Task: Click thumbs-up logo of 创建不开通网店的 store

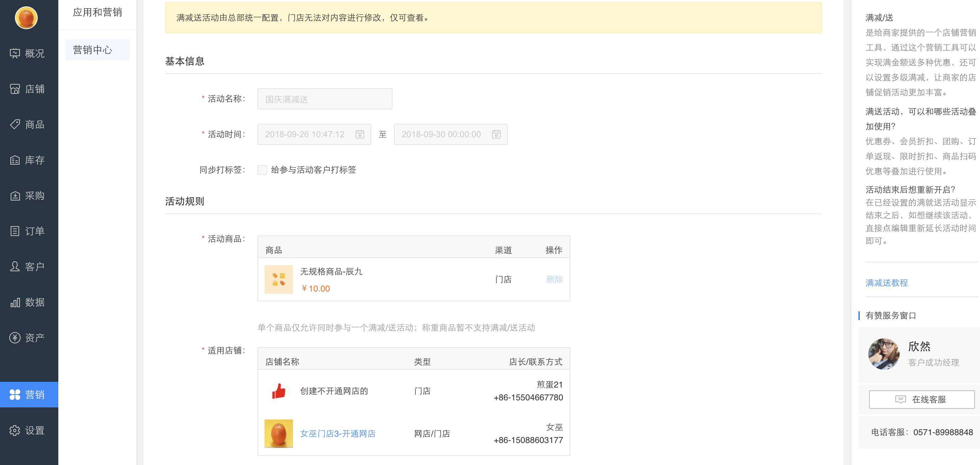Action: [x=278, y=391]
